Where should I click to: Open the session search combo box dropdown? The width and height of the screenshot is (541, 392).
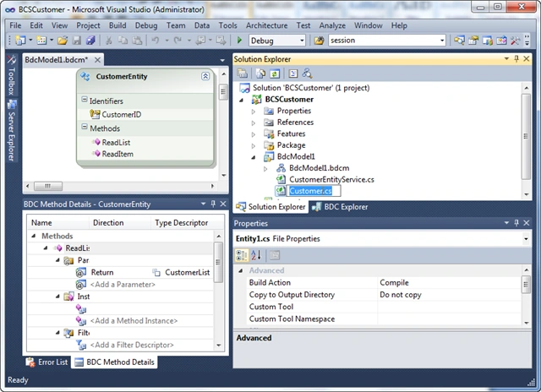442,41
